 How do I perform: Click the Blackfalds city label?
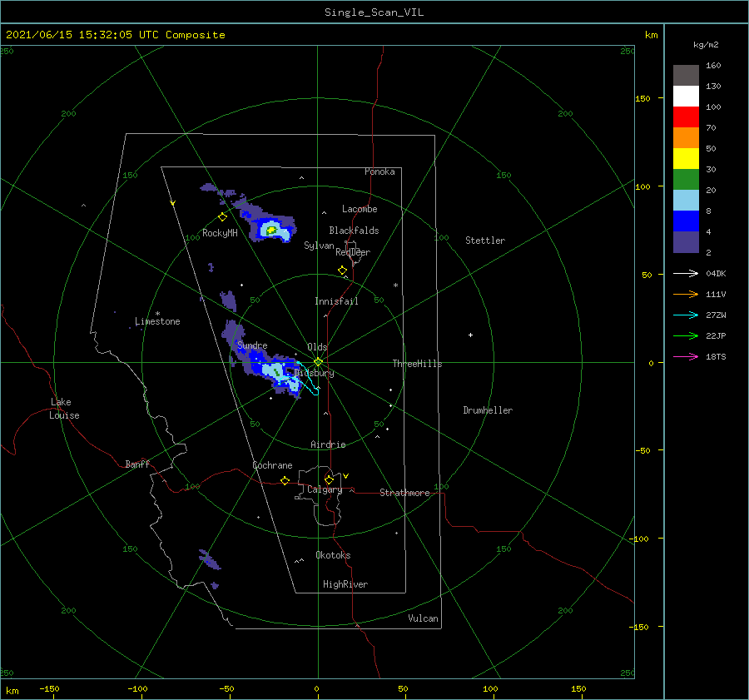click(354, 231)
